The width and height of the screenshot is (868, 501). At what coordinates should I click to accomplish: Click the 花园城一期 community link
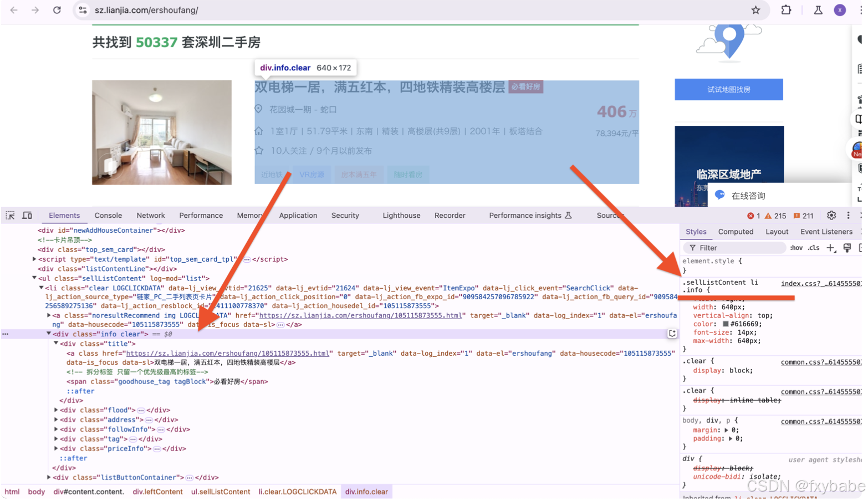291,110
